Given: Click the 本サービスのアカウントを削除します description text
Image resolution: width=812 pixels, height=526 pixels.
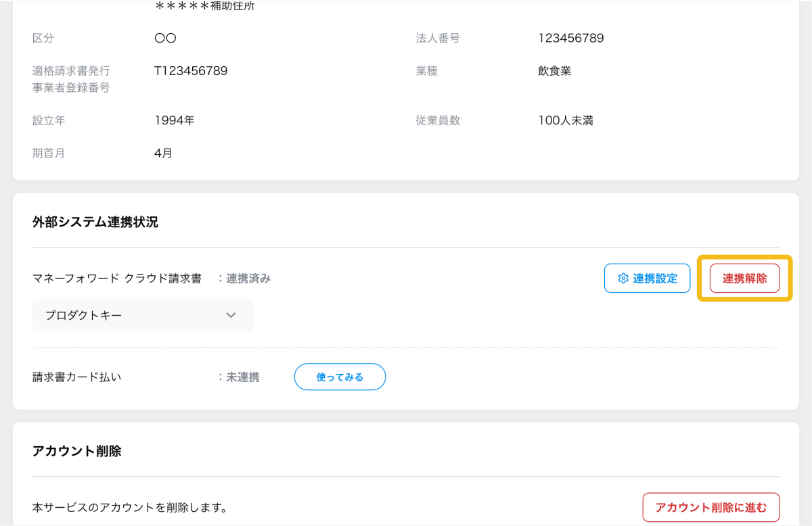Looking at the screenshot, I should 129,507.
